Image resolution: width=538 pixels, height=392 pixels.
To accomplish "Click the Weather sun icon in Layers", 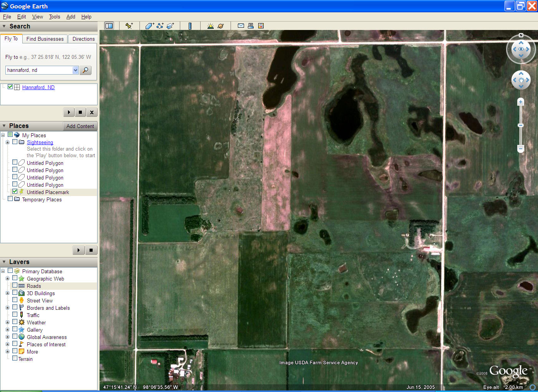I will (x=22, y=322).
